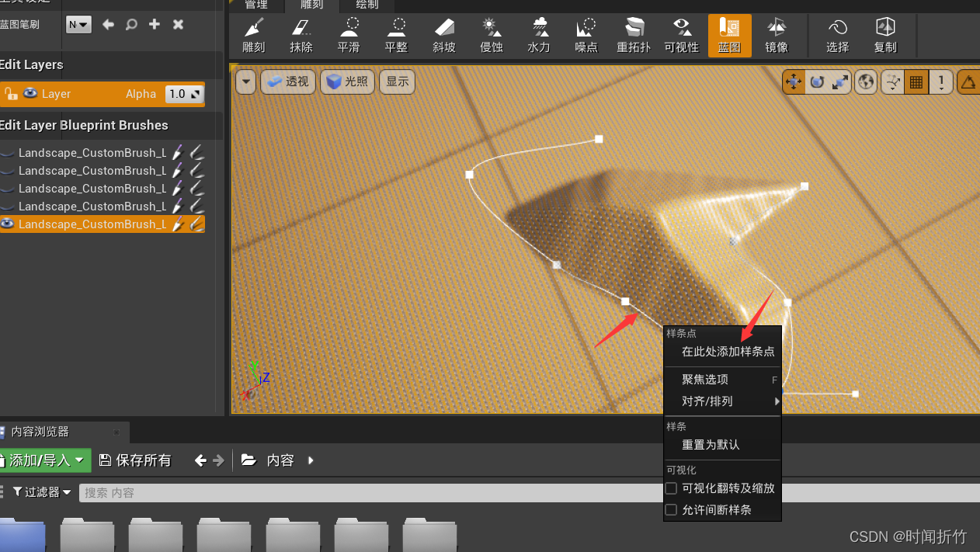Open viewport options dropdown arrow
Screen dimensions: 980x552
coord(246,82)
